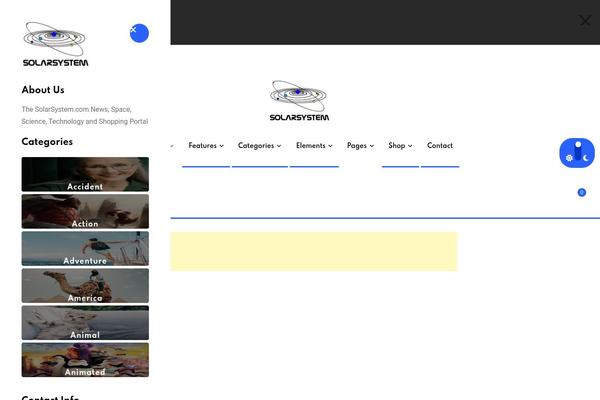The height and width of the screenshot is (400, 600).
Task: Click the centered SolarSystem header logo
Action: pyautogui.click(x=299, y=101)
